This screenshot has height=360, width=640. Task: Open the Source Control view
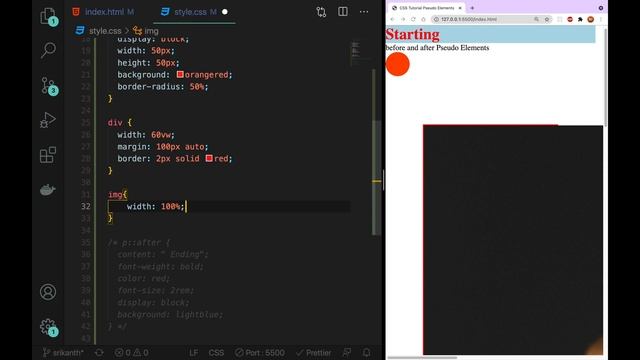[48, 86]
